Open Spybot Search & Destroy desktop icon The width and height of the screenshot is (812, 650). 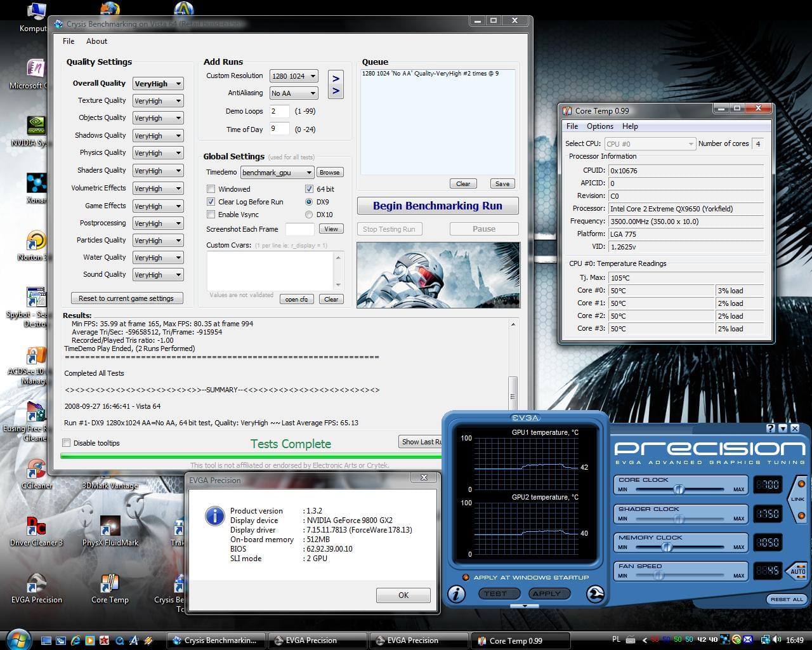(36, 307)
